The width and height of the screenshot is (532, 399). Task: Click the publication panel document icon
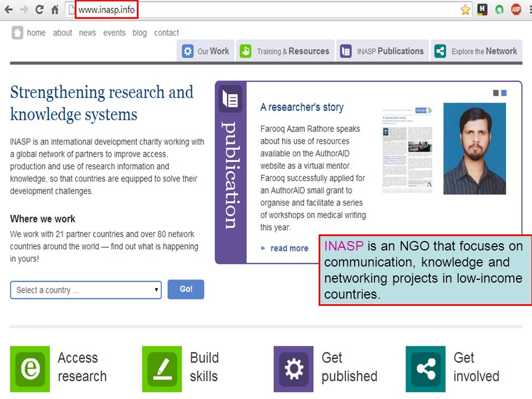(x=231, y=99)
